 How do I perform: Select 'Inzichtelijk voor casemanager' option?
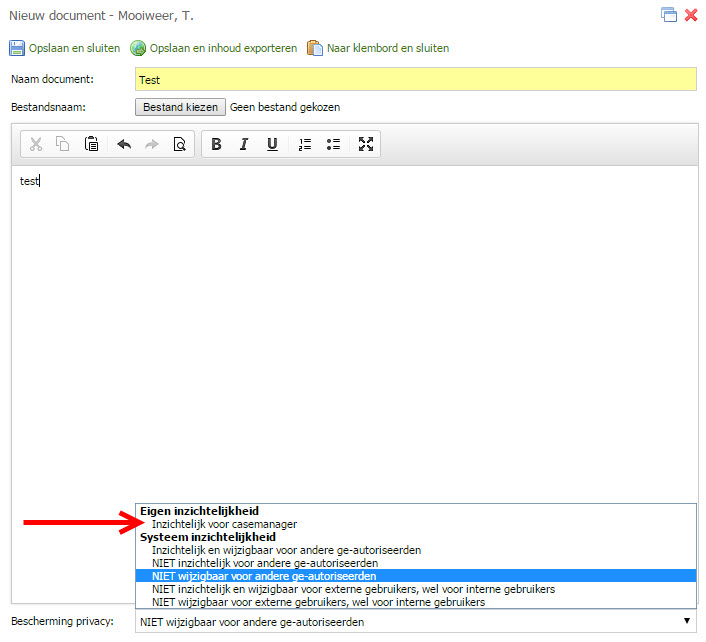pos(416,524)
